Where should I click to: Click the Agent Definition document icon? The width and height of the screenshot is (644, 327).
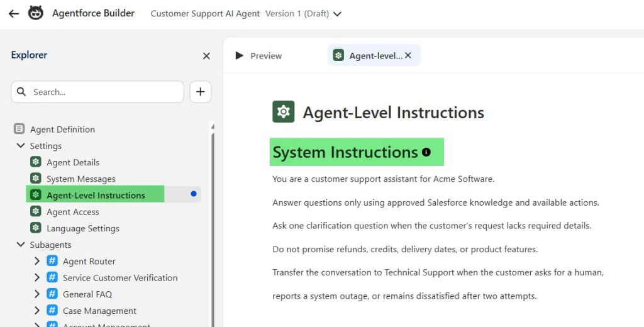click(x=19, y=129)
